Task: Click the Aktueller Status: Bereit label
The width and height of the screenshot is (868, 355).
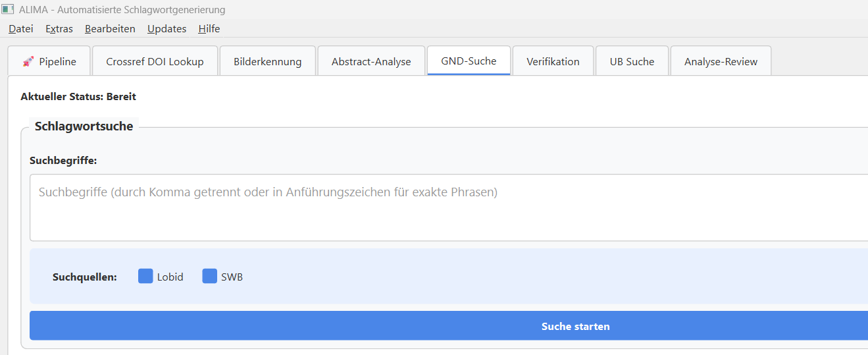Action: point(78,97)
